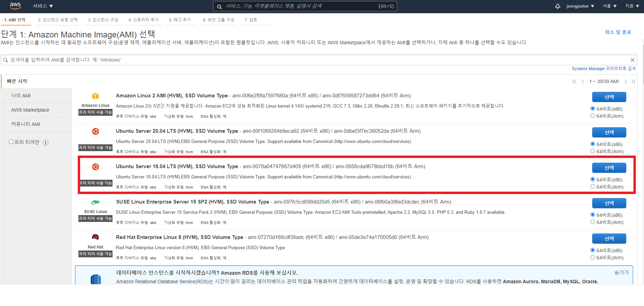Select the SUSE Linux Enterprise AMI
The width and height of the screenshot is (644, 306).
point(609,203)
